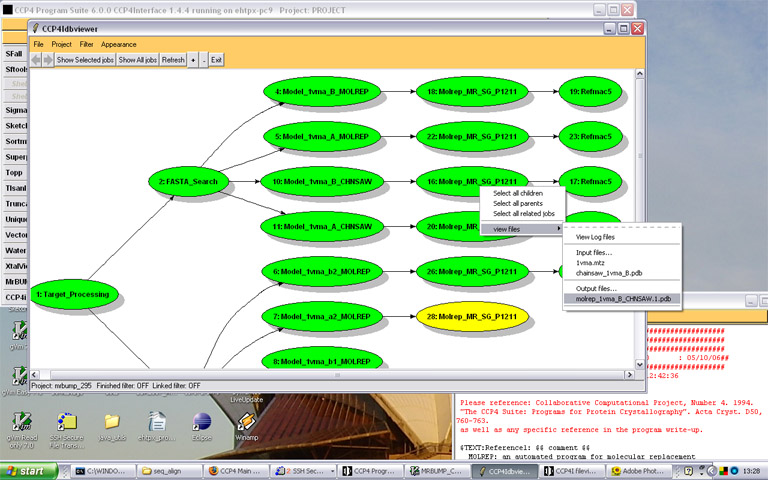Choose Select all parents from context menu
Viewport: 768px width, 480px height.
tap(522, 203)
